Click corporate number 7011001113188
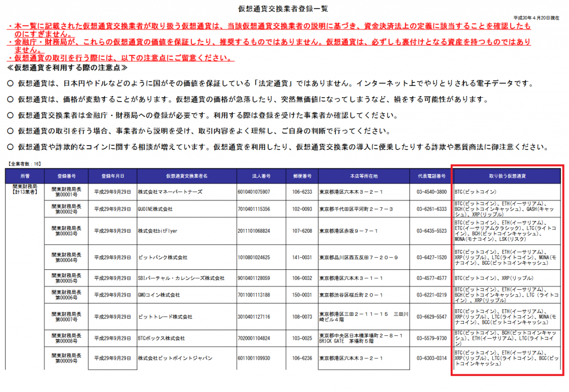The width and height of the screenshot is (569, 392). (x=254, y=295)
